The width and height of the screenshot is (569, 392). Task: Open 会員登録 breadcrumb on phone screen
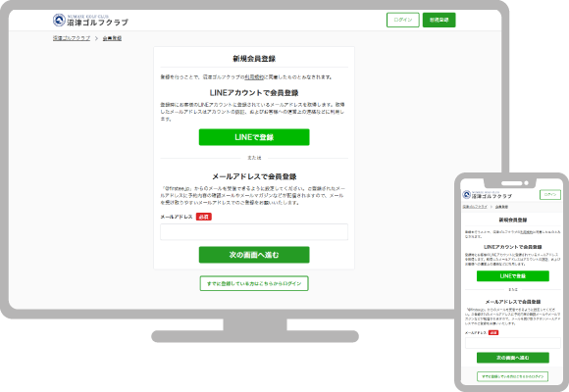point(502,207)
